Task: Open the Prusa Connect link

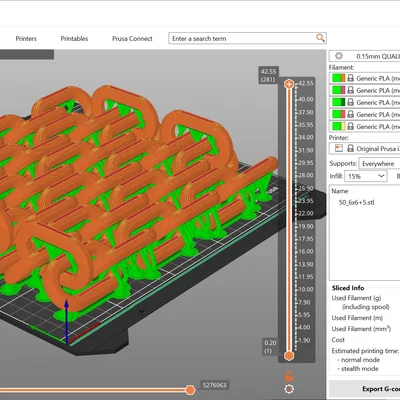Action: pyautogui.click(x=132, y=39)
